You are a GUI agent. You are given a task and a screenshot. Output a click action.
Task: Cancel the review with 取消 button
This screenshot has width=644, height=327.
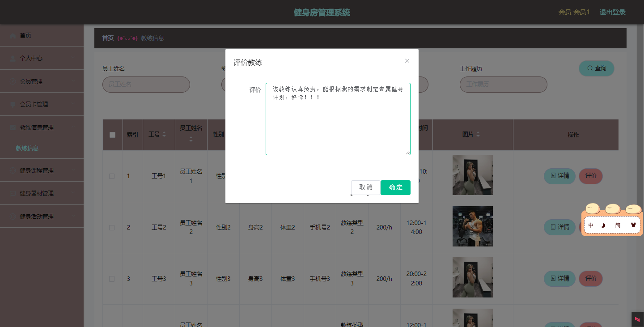coord(366,187)
